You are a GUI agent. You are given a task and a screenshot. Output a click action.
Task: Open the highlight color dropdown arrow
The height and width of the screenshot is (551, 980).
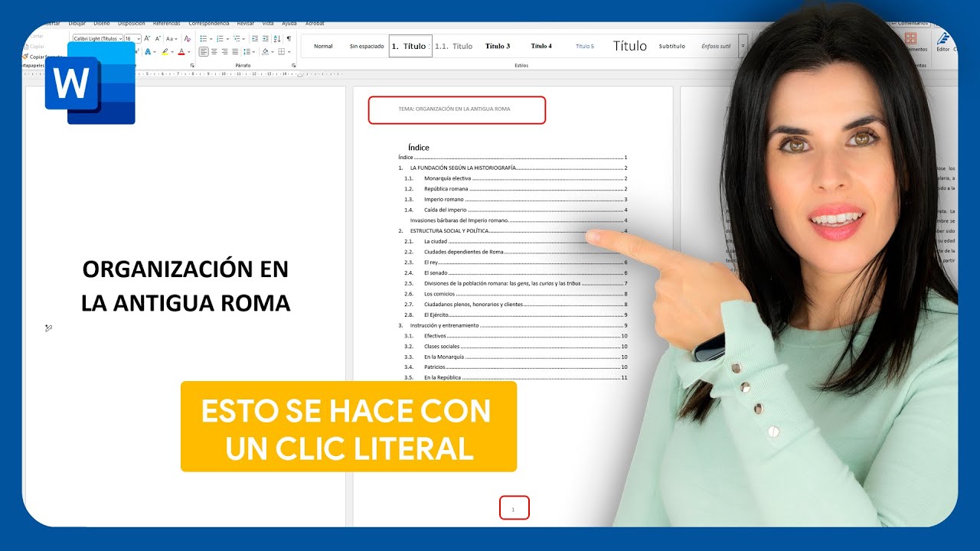point(172,51)
